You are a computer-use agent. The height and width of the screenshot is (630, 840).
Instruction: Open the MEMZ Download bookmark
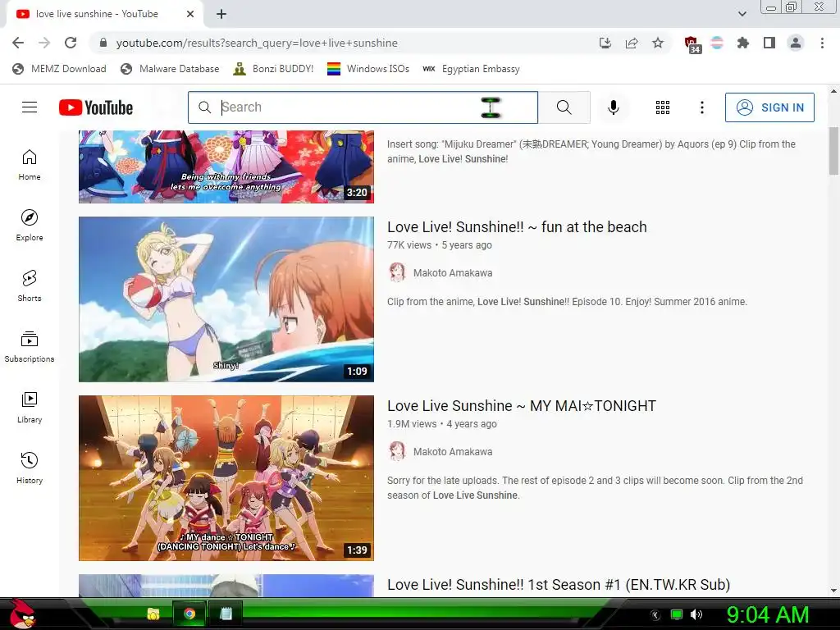[x=59, y=69]
